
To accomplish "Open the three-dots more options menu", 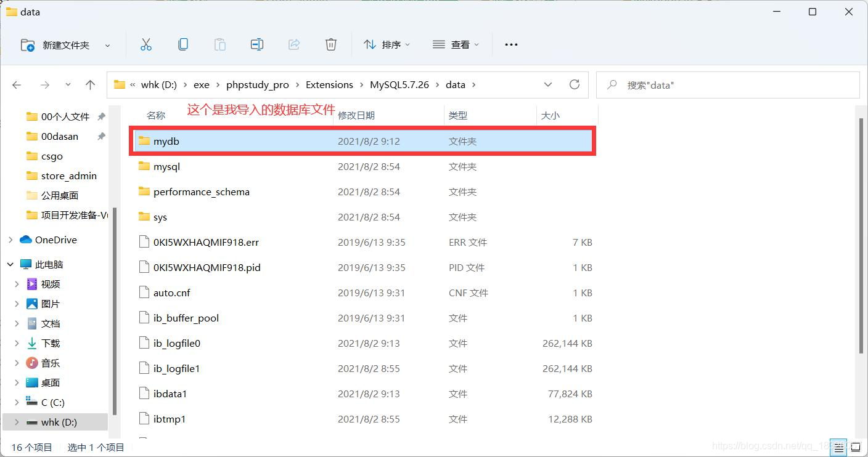I will pyautogui.click(x=511, y=44).
